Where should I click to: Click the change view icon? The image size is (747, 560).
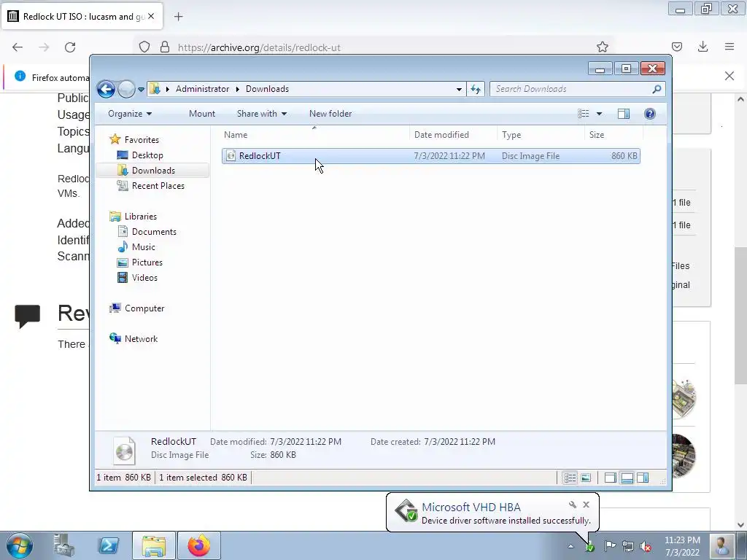[584, 114]
